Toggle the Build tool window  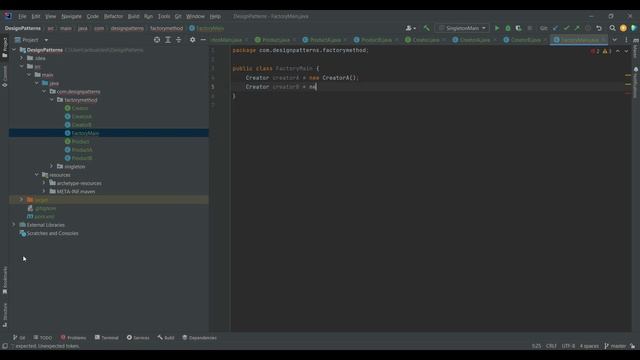[166, 338]
